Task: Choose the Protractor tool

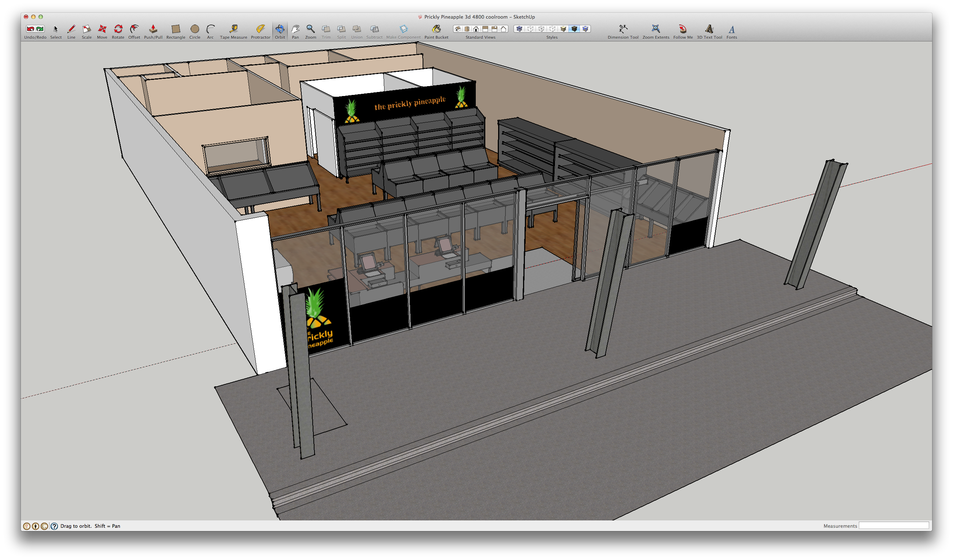Action: tap(260, 29)
